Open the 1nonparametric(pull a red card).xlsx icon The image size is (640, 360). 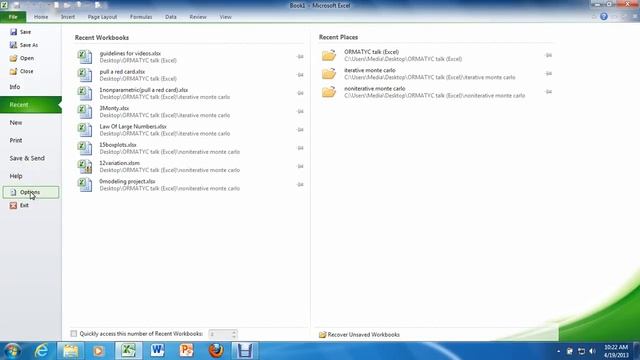pyautogui.click(x=85, y=93)
